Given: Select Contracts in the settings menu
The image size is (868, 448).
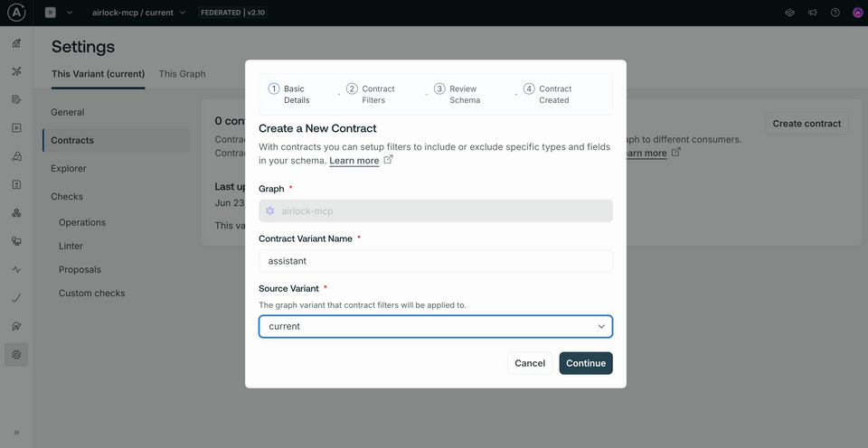Looking at the screenshot, I should point(72,140).
